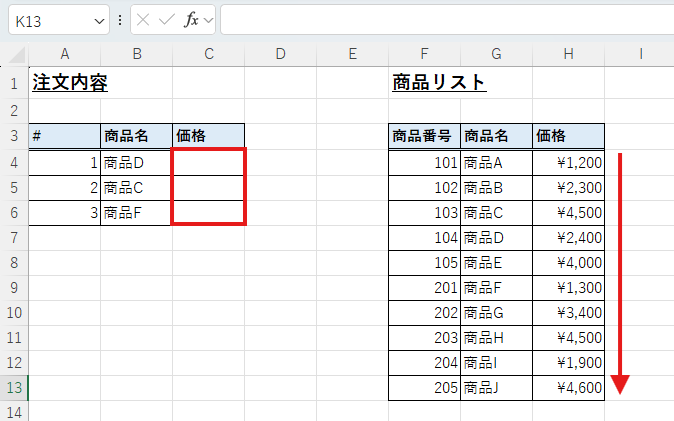The height and width of the screenshot is (421, 674).
Task: Click the 商品リスト title cell
Action: tap(439, 83)
